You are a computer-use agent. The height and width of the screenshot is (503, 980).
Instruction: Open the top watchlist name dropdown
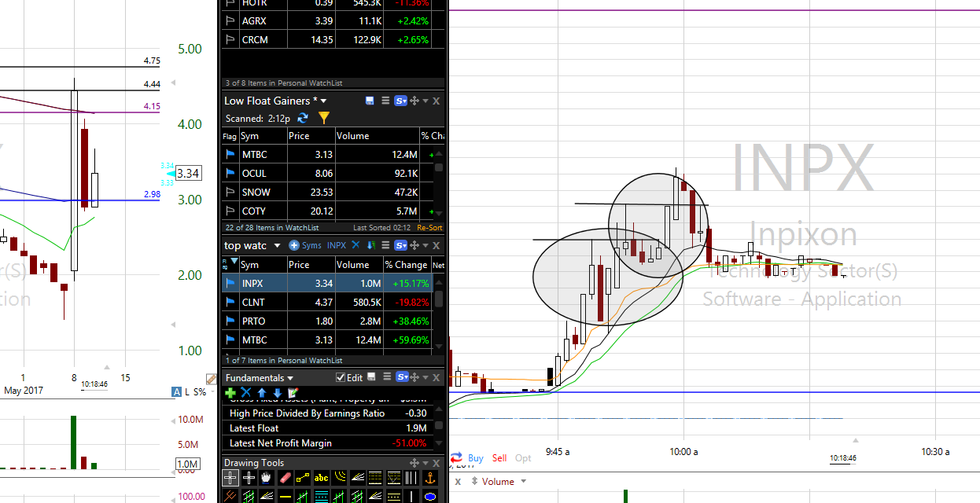[x=277, y=245]
